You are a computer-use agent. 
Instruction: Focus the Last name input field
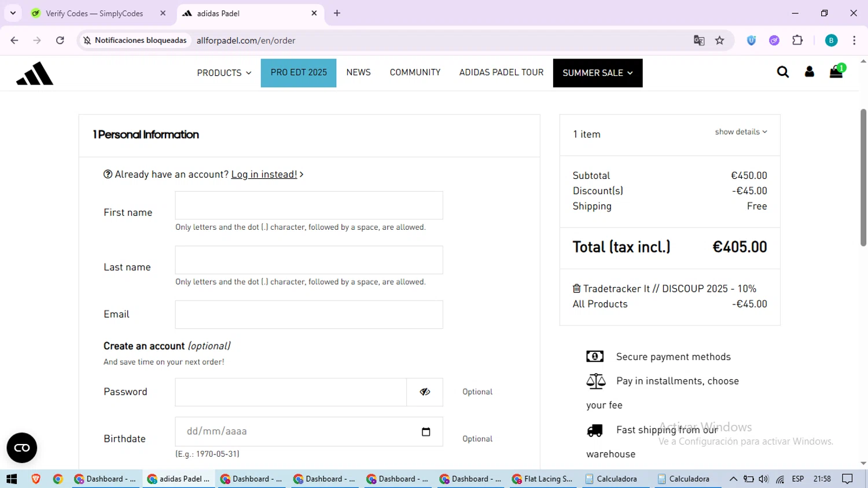[x=309, y=260]
